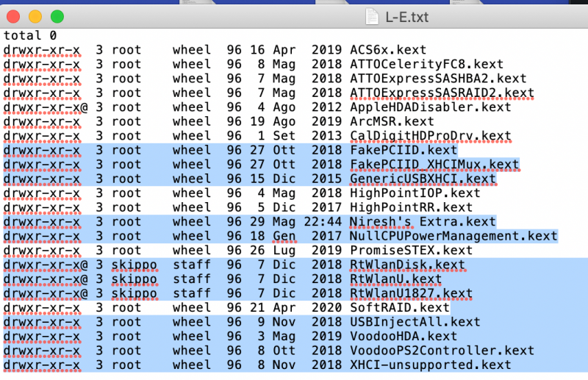Maximize the window using the green button
Viewport: 588px width, 380px height.
[x=57, y=16]
